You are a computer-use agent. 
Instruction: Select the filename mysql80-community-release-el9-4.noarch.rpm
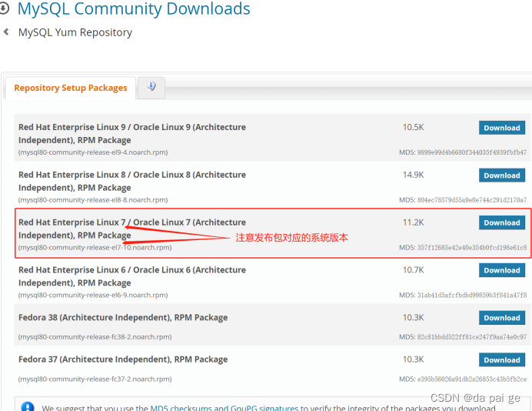(x=93, y=152)
